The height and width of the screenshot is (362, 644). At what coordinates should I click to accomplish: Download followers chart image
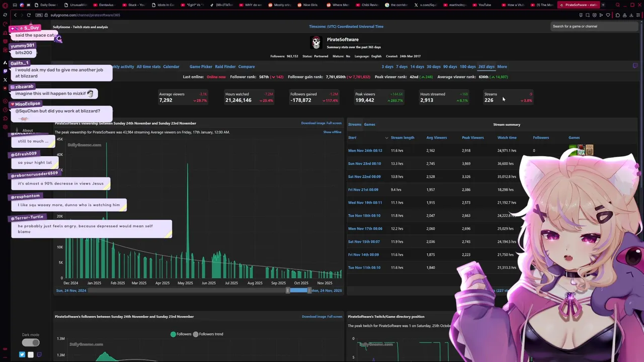click(x=314, y=317)
